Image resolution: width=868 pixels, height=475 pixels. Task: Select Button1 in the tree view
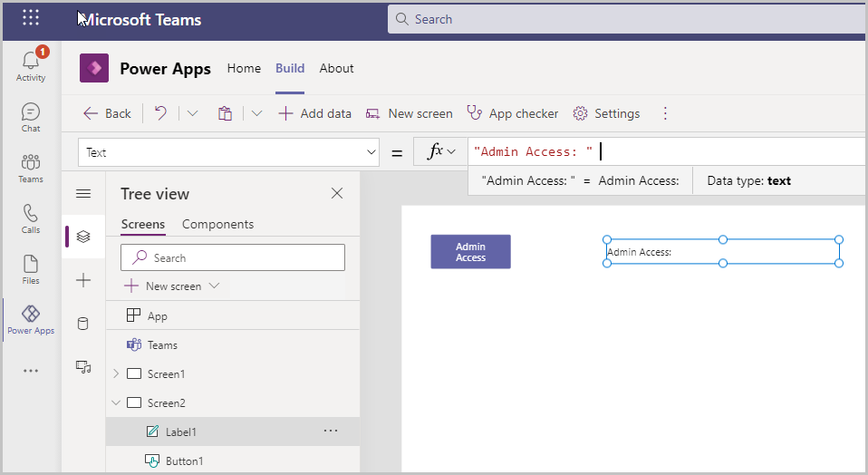[233, 460]
